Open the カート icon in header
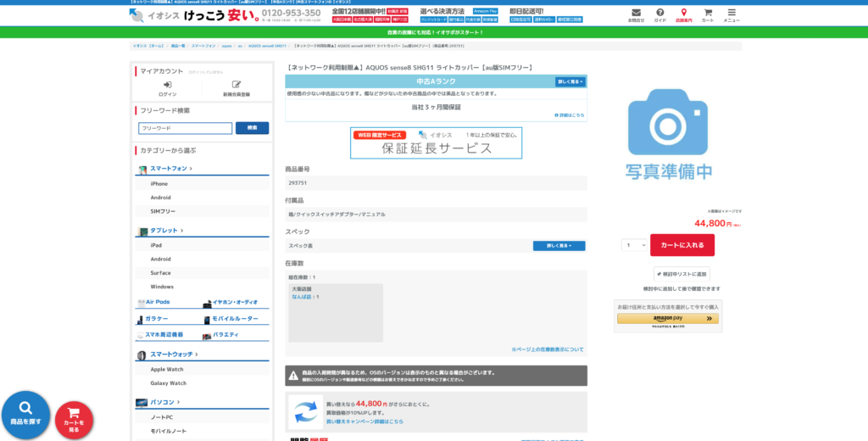868x441 pixels. (x=708, y=14)
